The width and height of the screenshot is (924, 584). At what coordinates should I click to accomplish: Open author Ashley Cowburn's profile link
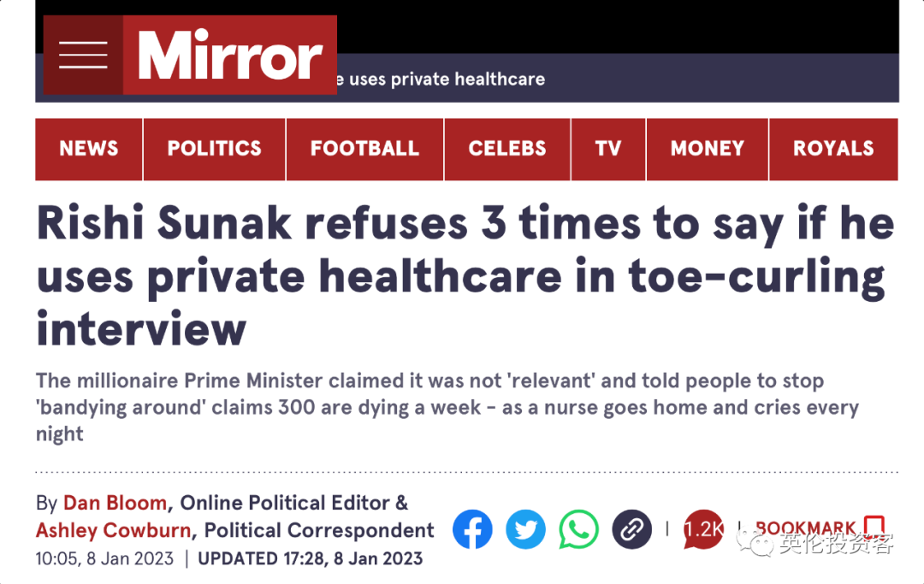pyautogui.click(x=113, y=530)
